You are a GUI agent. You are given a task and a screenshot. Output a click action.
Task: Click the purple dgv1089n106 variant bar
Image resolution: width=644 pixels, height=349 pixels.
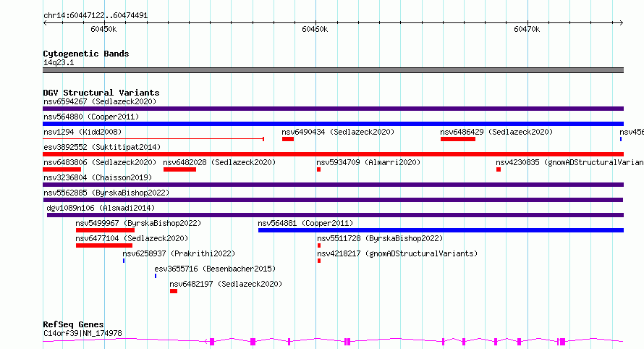335,215
